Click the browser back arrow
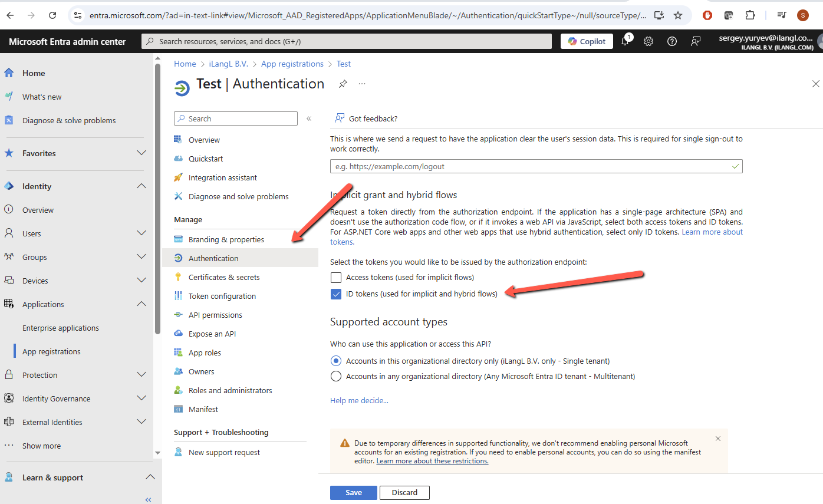Screen dimensions: 823x504 [10, 15]
